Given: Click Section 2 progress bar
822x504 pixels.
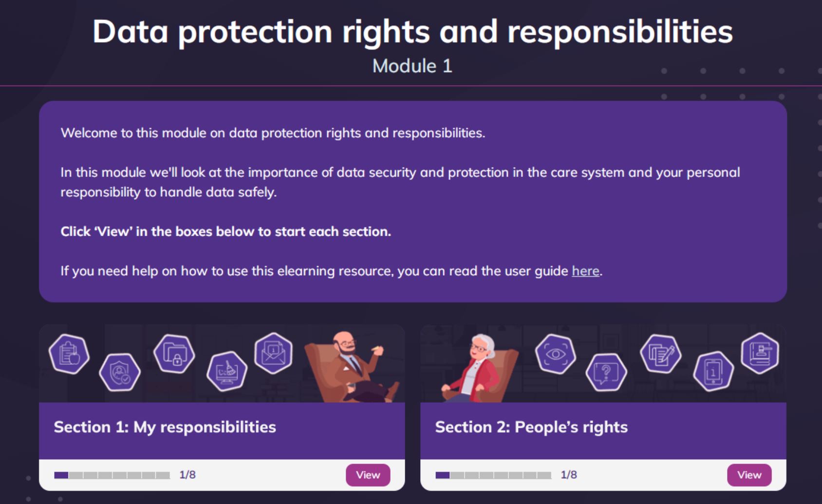Looking at the screenshot, I should coord(493,475).
